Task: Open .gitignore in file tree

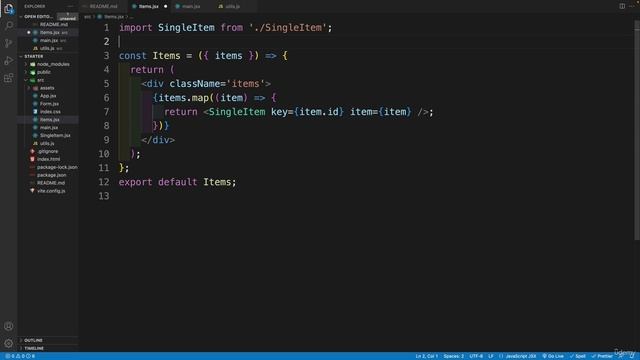Action: tap(48, 151)
